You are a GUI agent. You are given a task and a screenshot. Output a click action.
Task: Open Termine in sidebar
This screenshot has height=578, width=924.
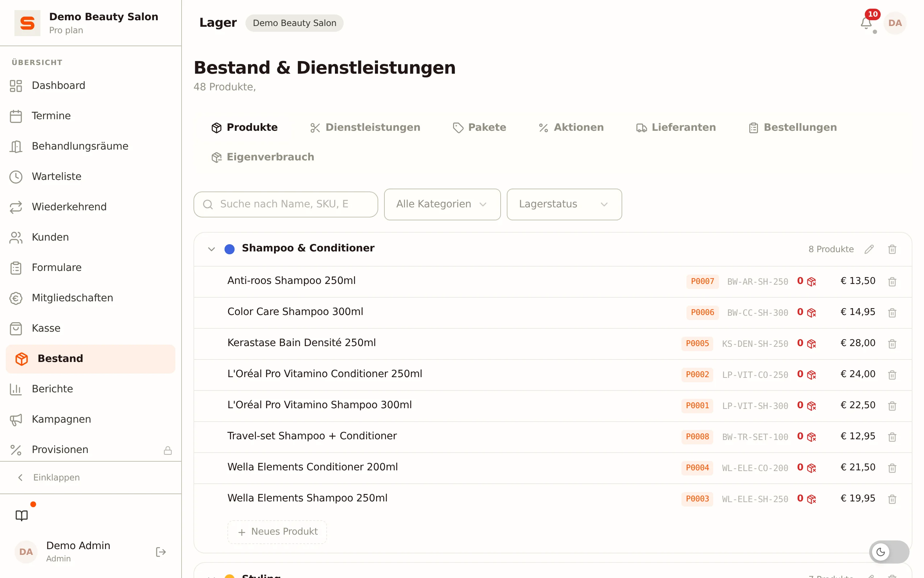coord(91,116)
